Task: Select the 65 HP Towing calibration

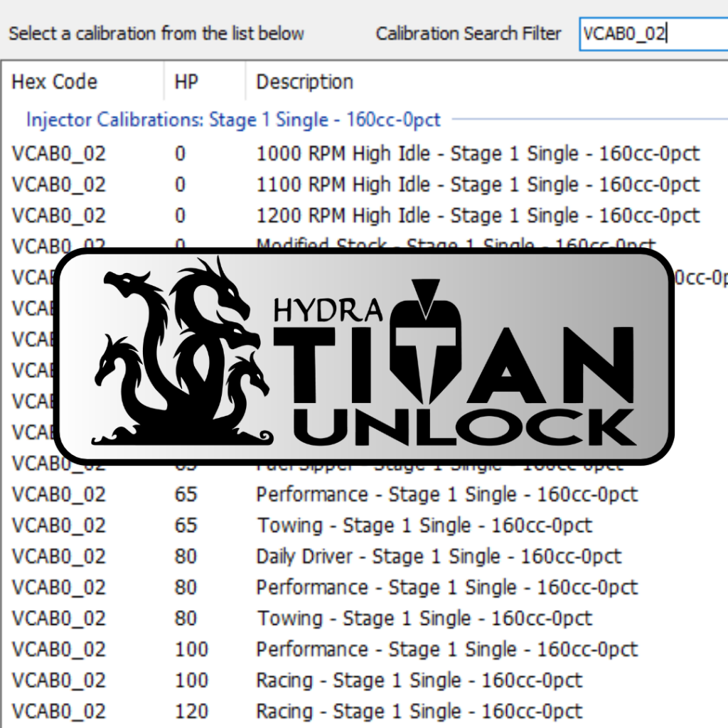Action: [x=424, y=525]
